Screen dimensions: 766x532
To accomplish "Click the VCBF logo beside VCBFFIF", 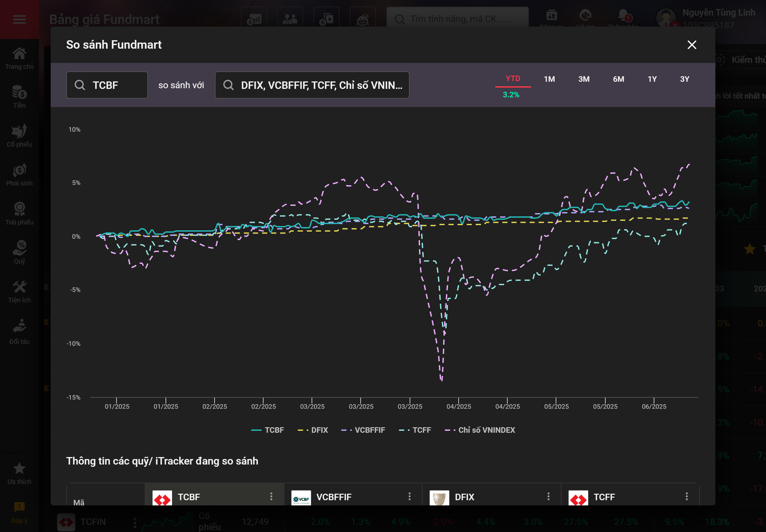I will (x=301, y=498).
